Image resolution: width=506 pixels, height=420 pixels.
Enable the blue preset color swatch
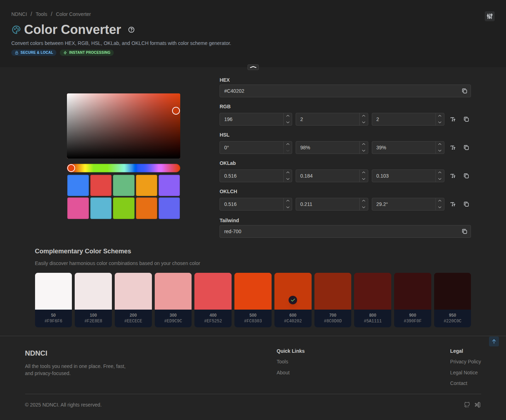tap(78, 185)
